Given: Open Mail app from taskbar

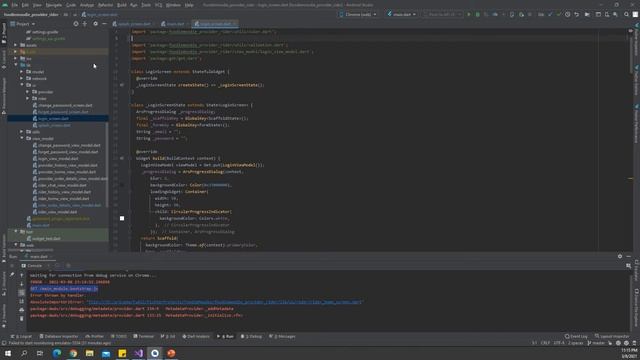Looking at the screenshot, I should (106, 353).
